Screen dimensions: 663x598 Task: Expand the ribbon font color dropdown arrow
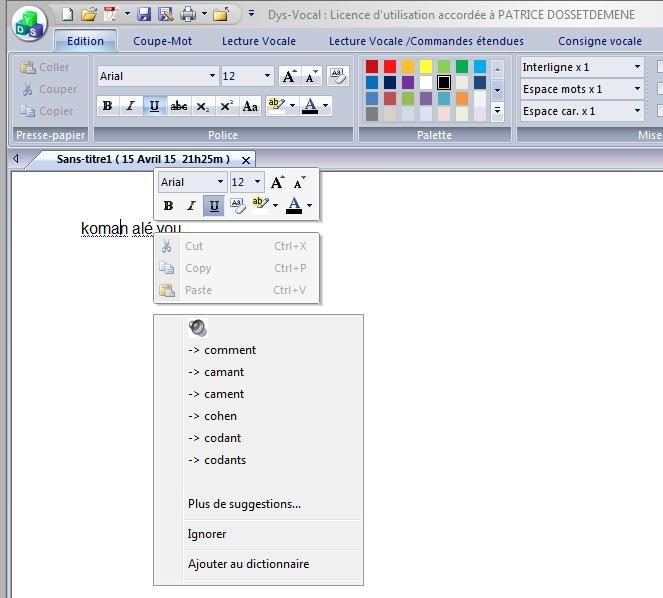click(x=326, y=106)
